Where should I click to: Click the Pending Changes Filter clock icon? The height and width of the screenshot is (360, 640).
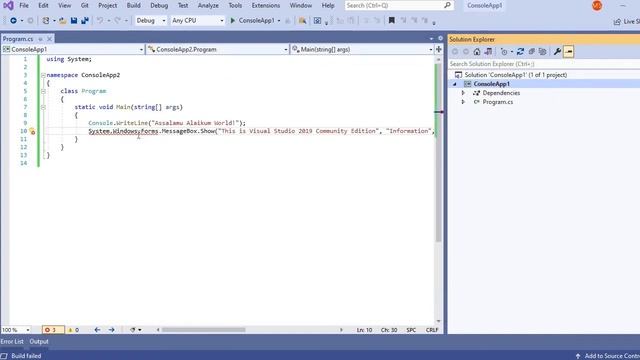point(504,52)
